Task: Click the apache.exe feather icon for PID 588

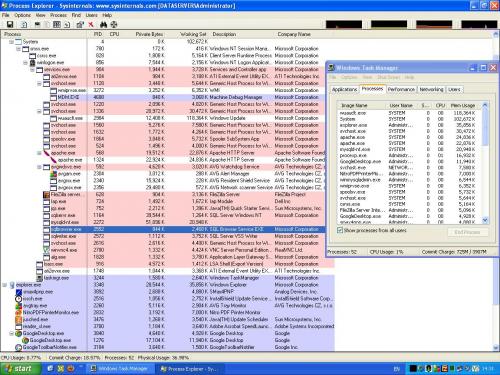Action: [47, 153]
